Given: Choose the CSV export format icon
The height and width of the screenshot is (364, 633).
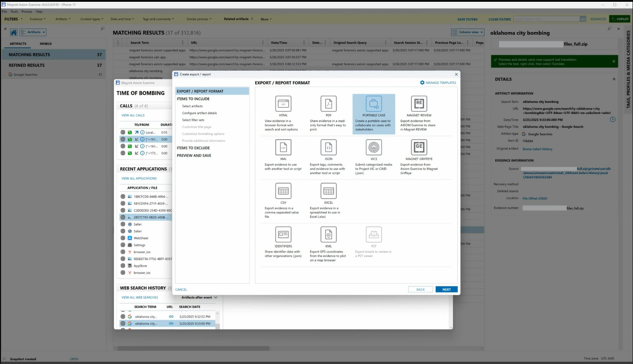Looking at the screenshot, I should (283, 191).
